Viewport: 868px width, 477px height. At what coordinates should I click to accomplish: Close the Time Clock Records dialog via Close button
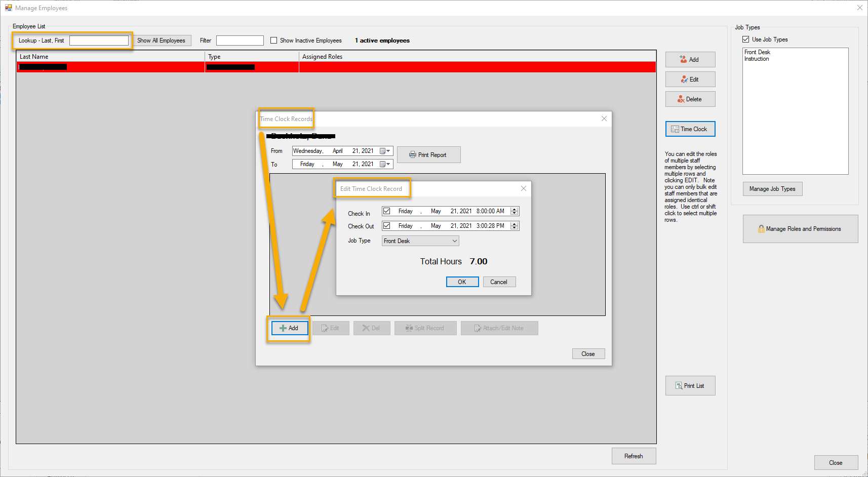588,354
